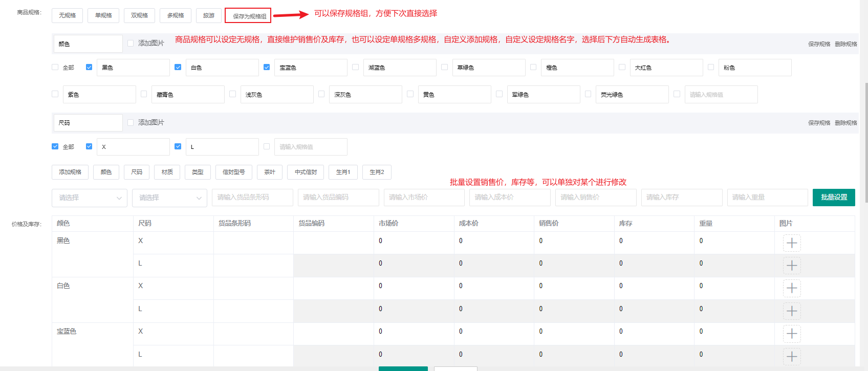868x371 pixels.
Task: Choose the 材质 spec preset
Action: [167, 172]
